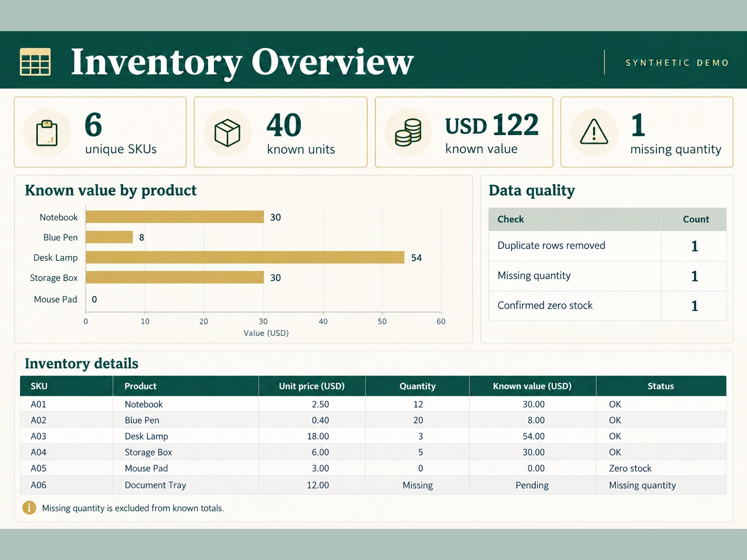Click the 'Missing quantity' check row label

[x=534, y=276]
